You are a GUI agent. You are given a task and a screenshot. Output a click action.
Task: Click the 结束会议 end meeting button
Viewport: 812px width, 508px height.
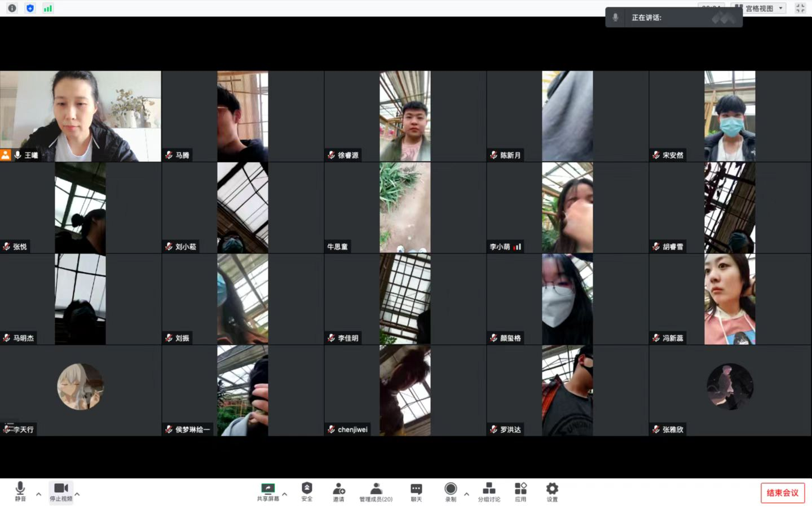pyautogui.click(x=782, y=493)
